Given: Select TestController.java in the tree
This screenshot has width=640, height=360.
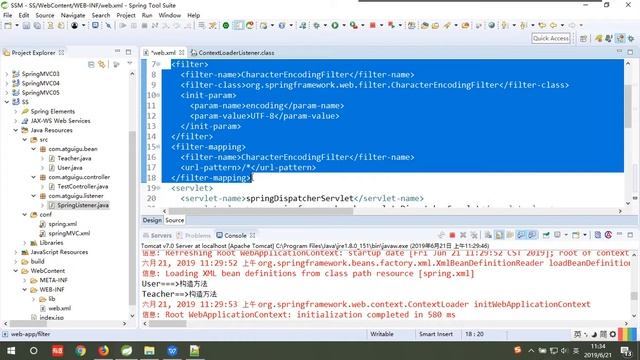Looking at the screenshot, I should 83,187.
